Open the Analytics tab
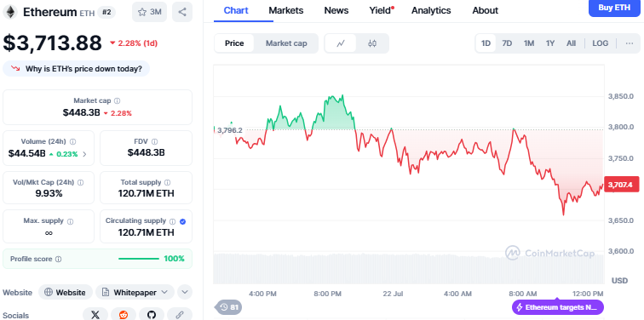Image resolution: width=644 pixels, height=320 pixels. coord(431,11)
